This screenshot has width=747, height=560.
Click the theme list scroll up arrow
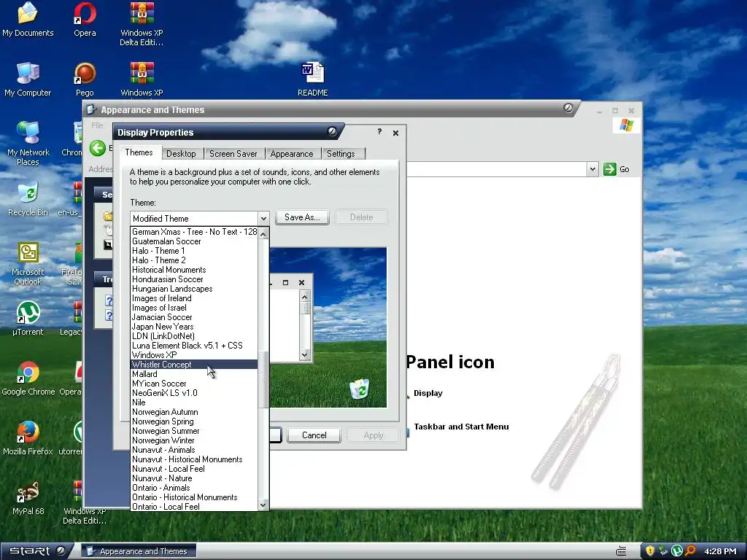coord(263,233)
